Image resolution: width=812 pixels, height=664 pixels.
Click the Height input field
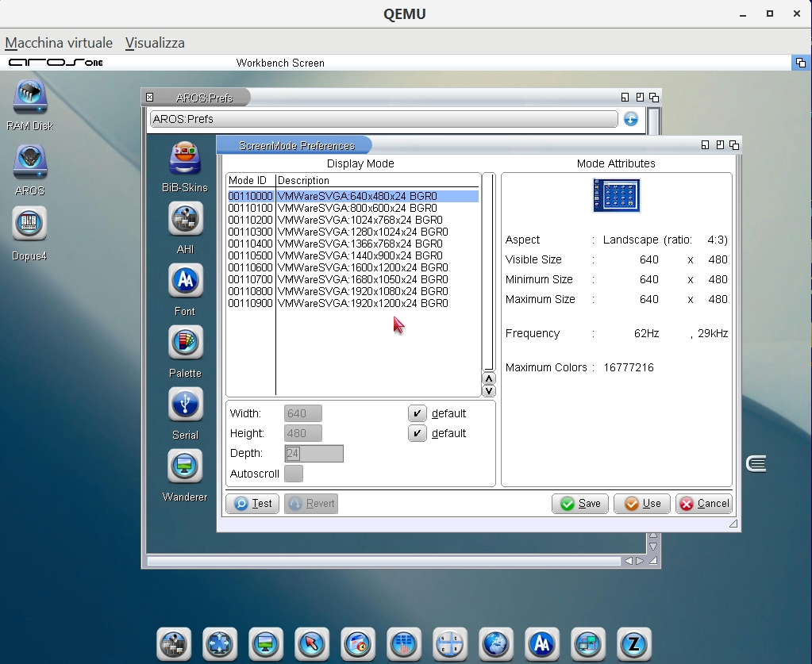click(303, 433)
